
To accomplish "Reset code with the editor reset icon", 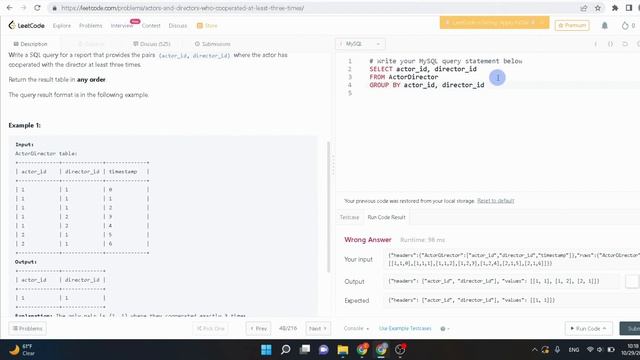I will [x=625, y=44].
